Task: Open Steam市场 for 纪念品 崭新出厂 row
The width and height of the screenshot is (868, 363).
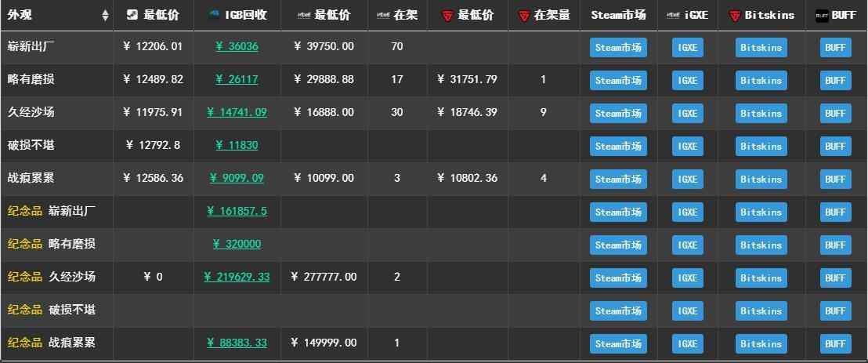Action: pos(618,212)
